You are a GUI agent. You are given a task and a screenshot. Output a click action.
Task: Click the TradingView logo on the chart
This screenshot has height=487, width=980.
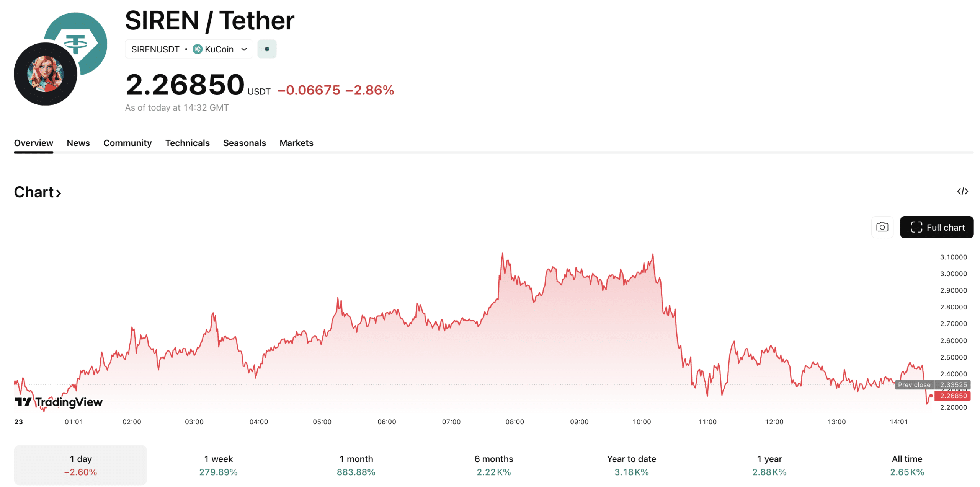coord(58,402)
